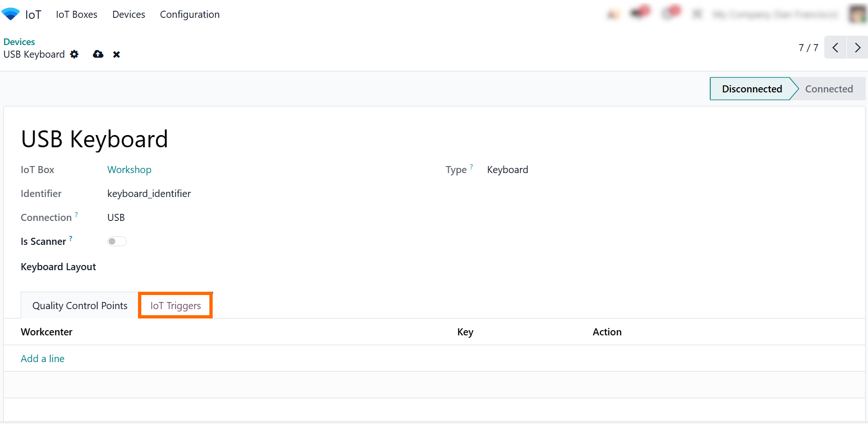Click the Connection field value USB
The height and width of the screenshot is (424, 868).
[116, 218]
